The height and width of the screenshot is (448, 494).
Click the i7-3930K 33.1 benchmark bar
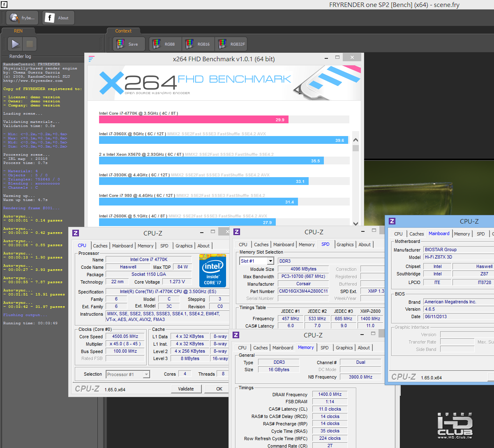204,181
